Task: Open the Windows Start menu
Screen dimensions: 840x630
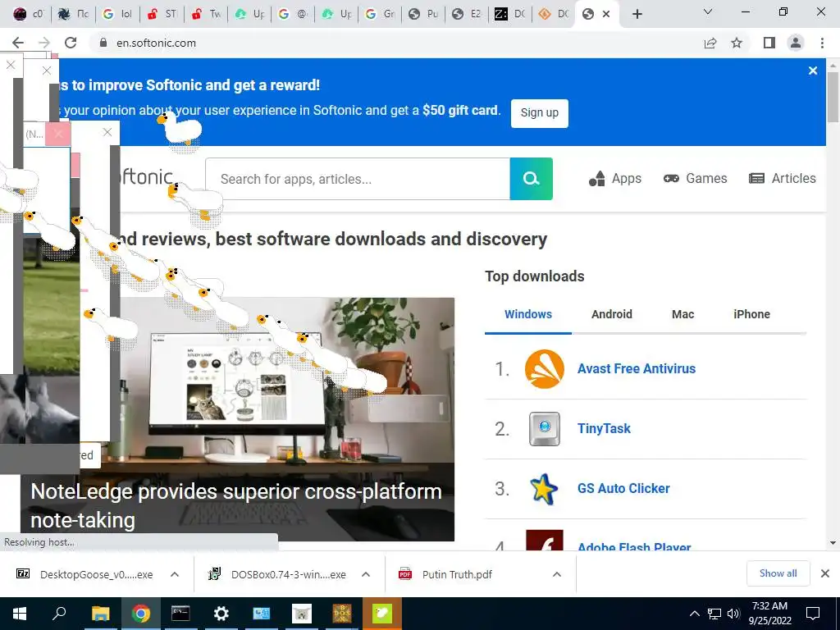Action: 20,614
